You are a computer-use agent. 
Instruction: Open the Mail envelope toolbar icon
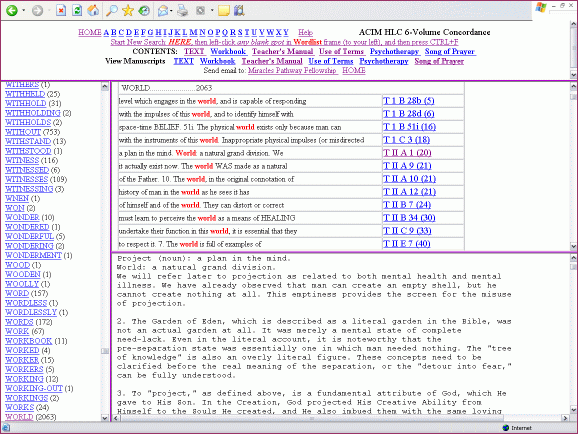click(x=163, y=11)
